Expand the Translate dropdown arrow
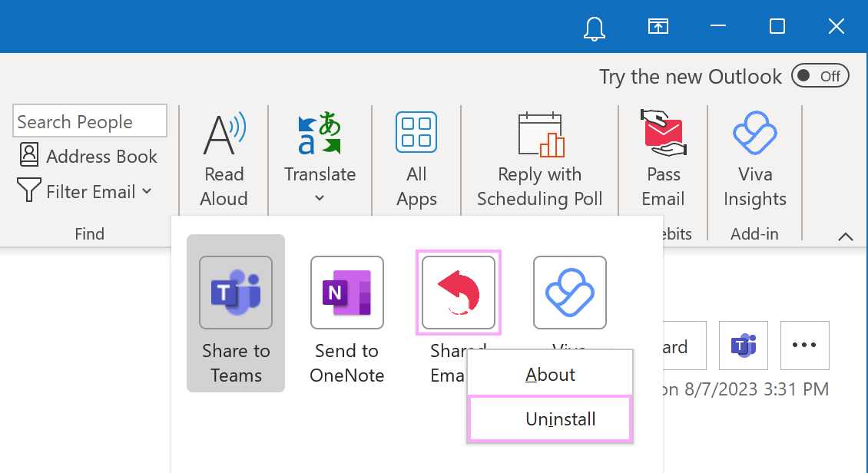 pyautogui.click(x=320, y=197)
